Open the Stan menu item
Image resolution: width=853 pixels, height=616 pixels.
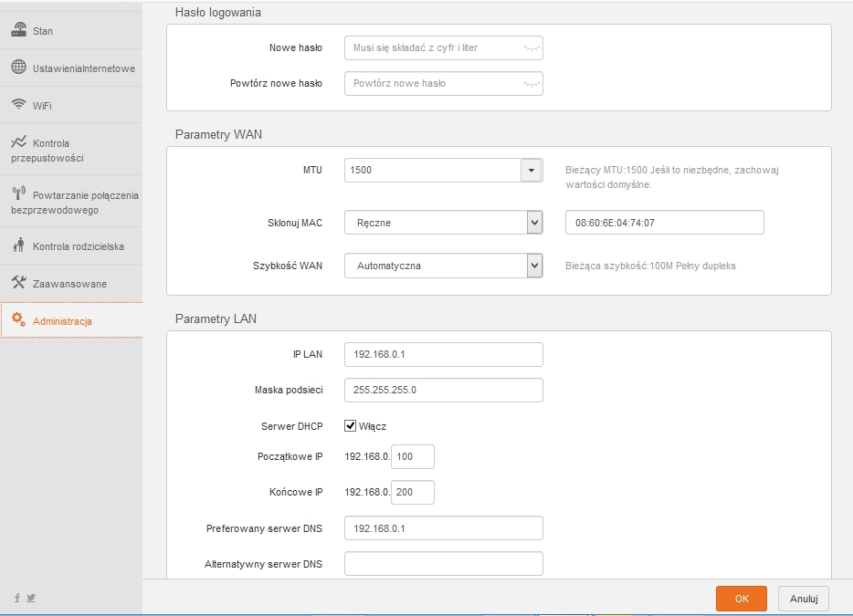[x=71, y=31]
